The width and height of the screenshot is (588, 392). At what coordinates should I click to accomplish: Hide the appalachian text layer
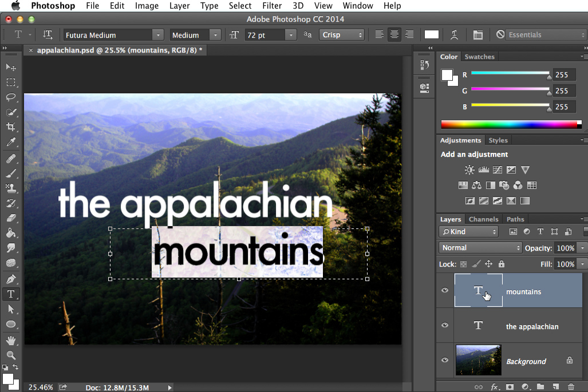445,326
